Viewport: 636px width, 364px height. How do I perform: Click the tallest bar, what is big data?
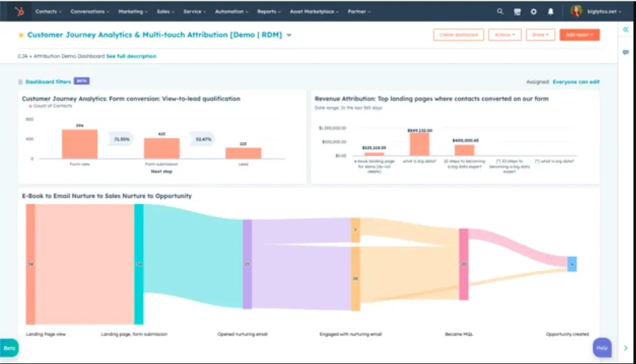click(420, 145)
